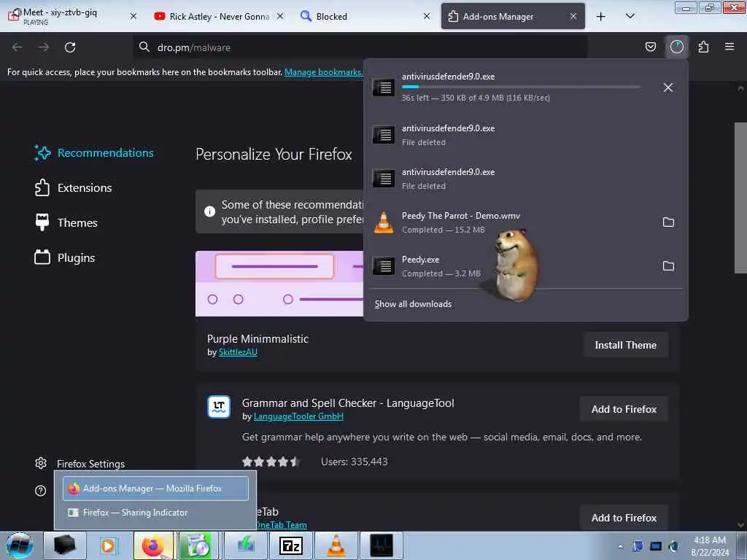Close the Rick Astley tab
Viewport: 747px width, 560px height.
tap(280, 16)
